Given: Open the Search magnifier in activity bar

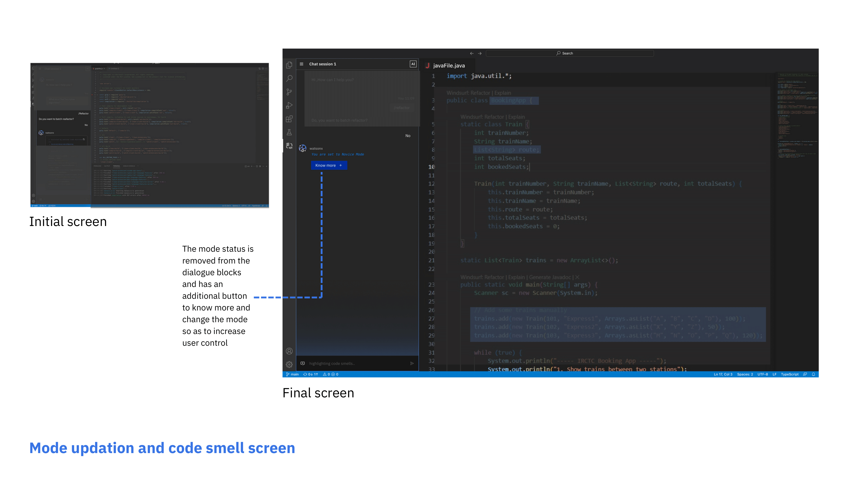Looking at the screenshot, I should [289, 79].
